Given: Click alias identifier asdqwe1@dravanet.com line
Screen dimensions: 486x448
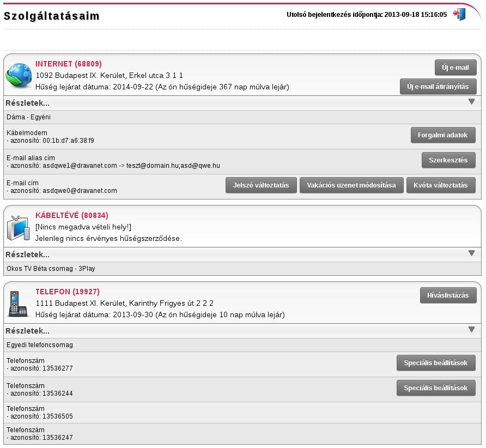Looking at the screenshot, I should click(x=113, y=166).
